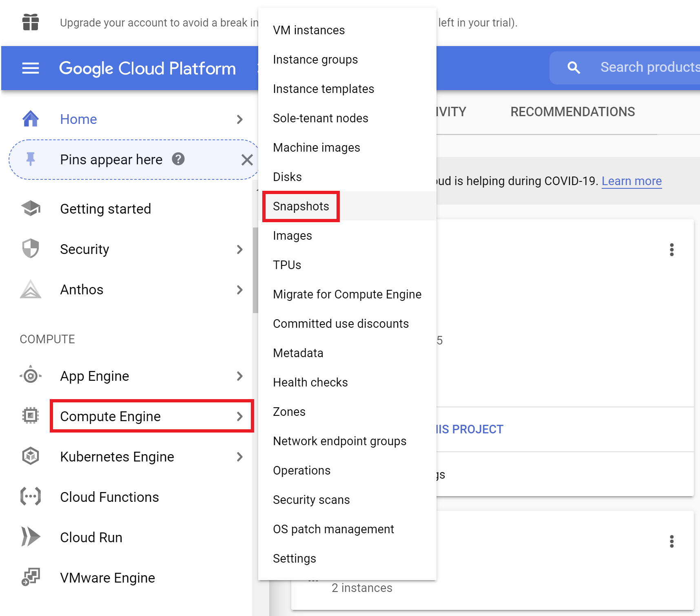Click the Learn more COVID-19 link
Image resolution: width=700 pixels, height=616 pixels.
click(631, 181)
